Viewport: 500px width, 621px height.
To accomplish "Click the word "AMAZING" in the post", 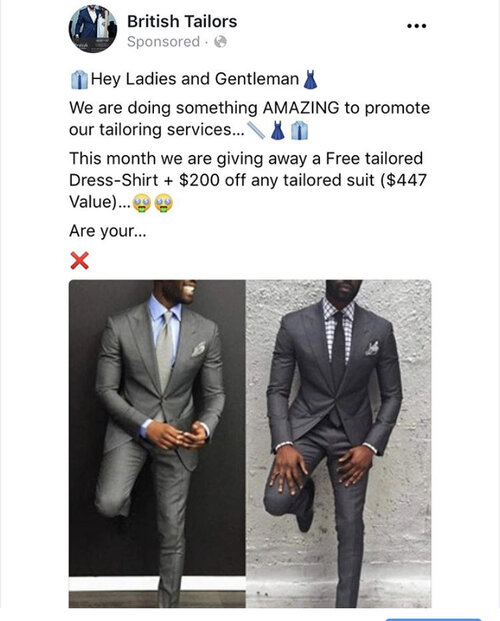I will tap(301, 108).
